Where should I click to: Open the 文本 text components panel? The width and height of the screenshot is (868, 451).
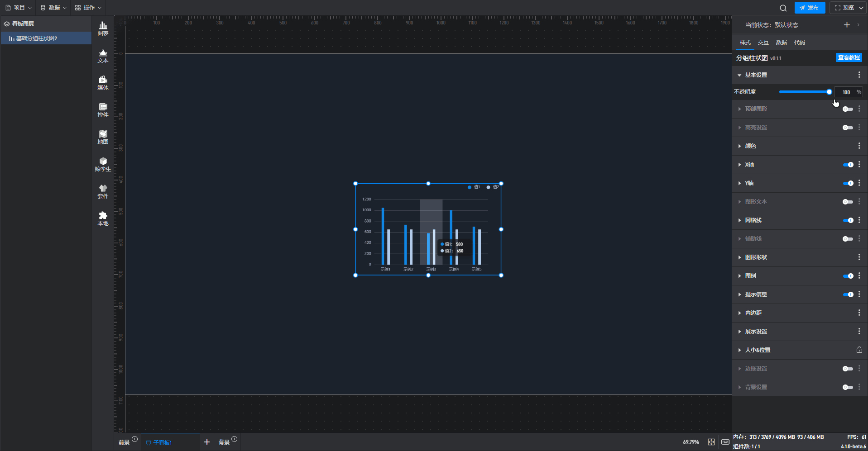pos(103,56)
